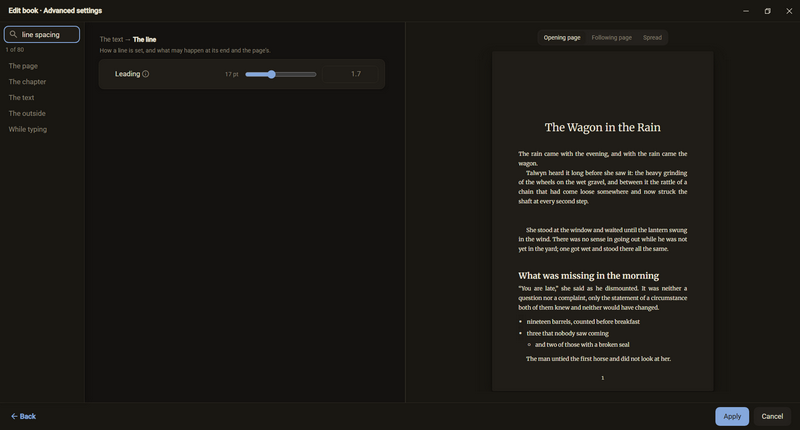Image resolution: width=800 pixels, height=430 pixels.
Task: Click The Wagon in the Rain title
Action: [602, 127]
